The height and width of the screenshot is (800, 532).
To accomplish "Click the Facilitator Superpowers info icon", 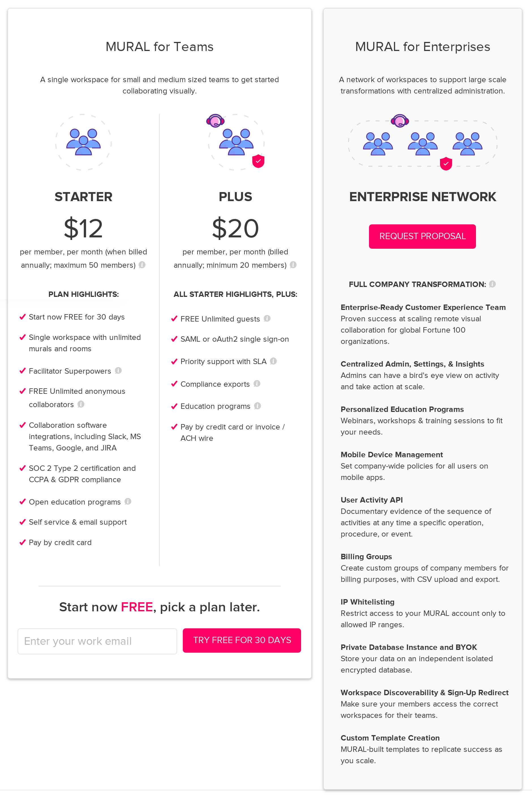I will click(x=118, y=371).
